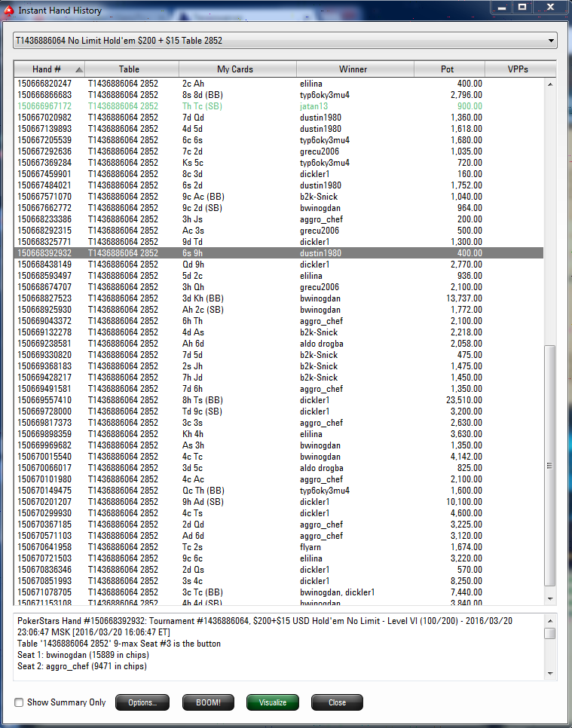The width and height of the screenshot is (572, 728).
Task: Select hand 150667571070 with 9c Ac
Action: tap(279, 197)
